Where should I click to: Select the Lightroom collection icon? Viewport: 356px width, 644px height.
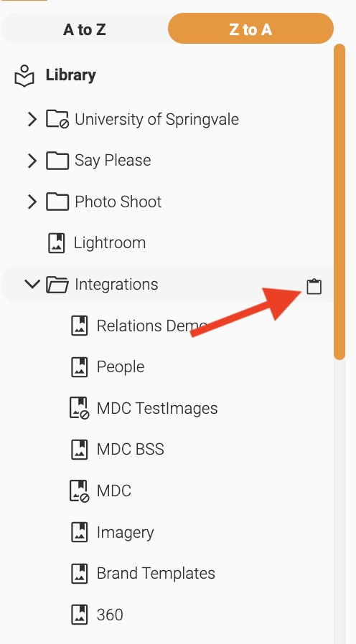tap(57, 242)
